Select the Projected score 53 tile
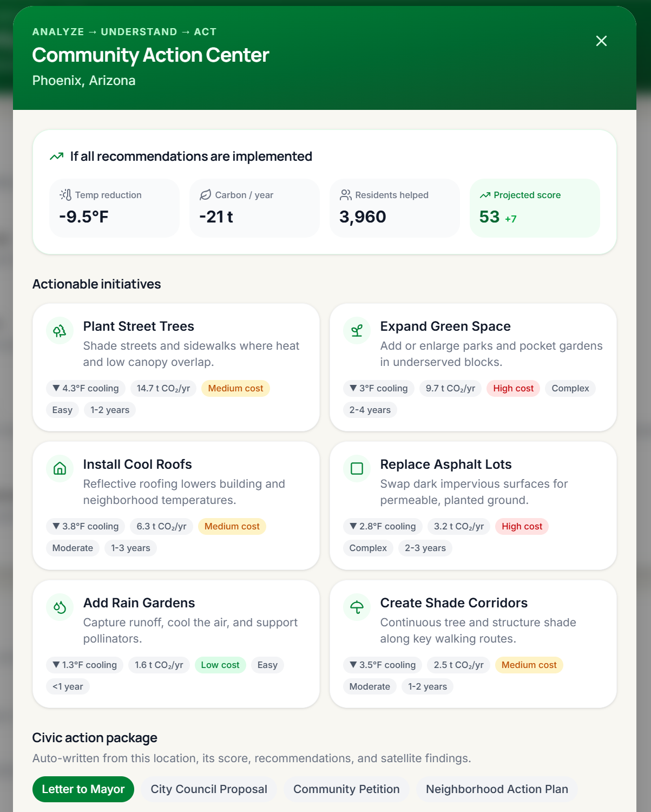 (535, 208)
